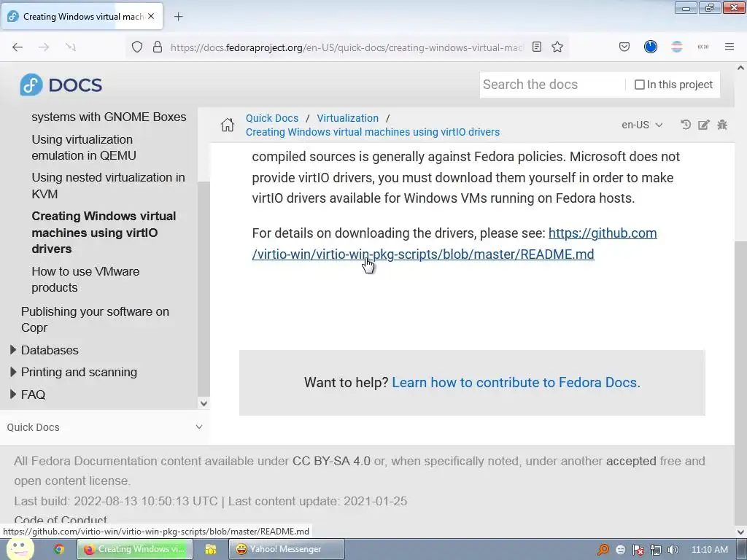The width and height of the screenshot is (747, 560).
Task: Click the browser URL address bar
Action: (x=347, y=47)
